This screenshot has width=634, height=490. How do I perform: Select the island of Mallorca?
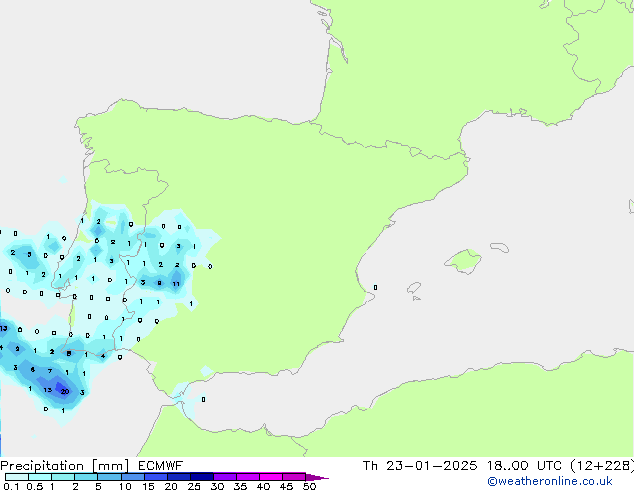(x=463, y=261)
